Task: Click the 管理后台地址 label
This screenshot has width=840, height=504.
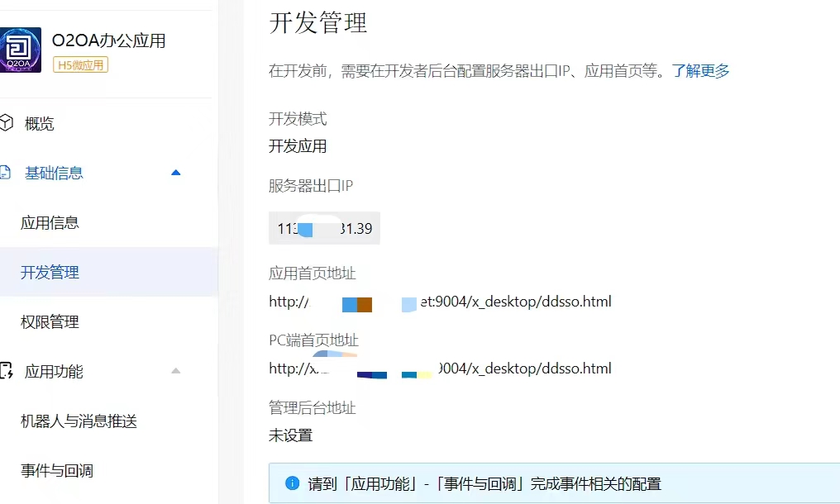Action: (x=313, y=408)
